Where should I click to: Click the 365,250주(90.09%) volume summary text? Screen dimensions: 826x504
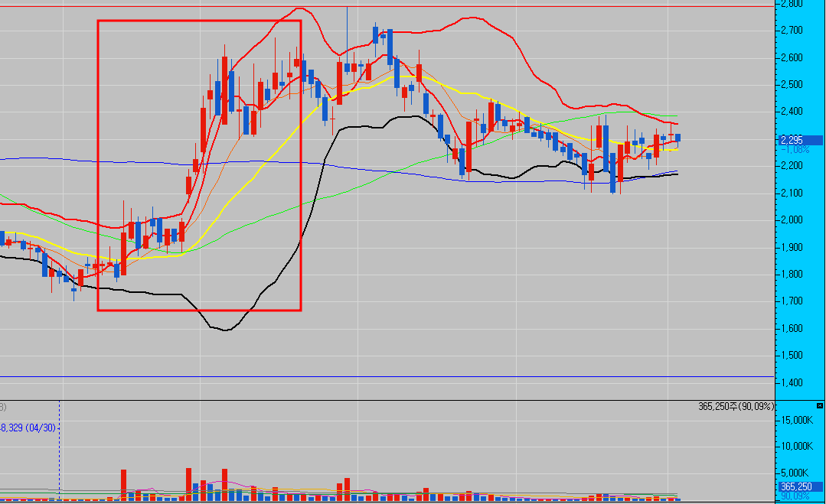(736, 406)
